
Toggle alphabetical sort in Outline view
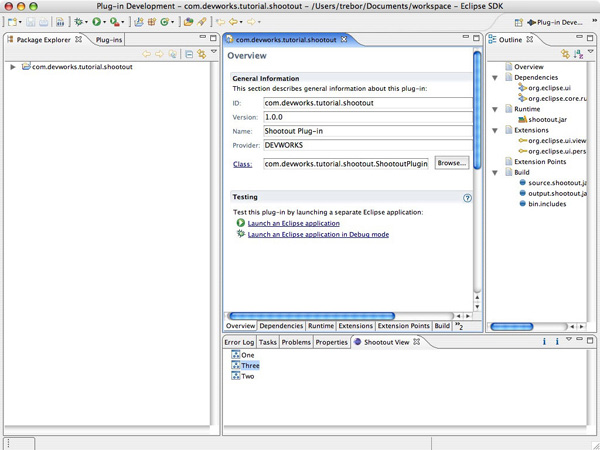coord(579,54)
